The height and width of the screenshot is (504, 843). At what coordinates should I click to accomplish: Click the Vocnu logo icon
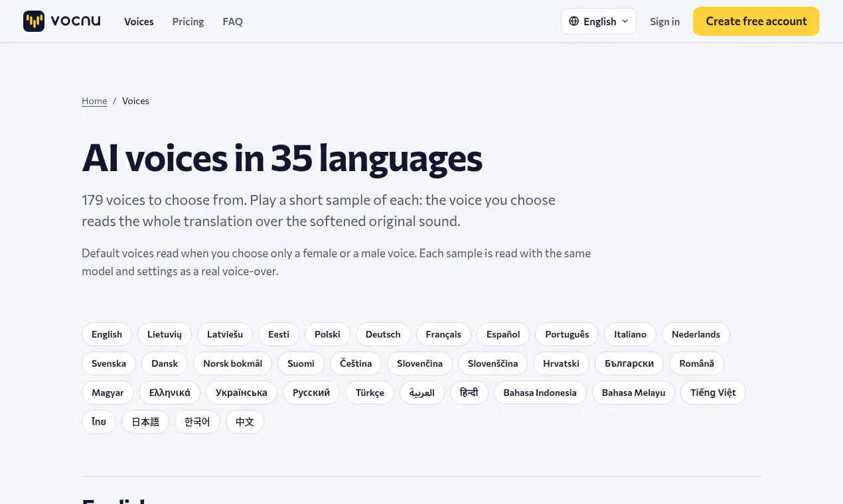(x=34, y=21)
